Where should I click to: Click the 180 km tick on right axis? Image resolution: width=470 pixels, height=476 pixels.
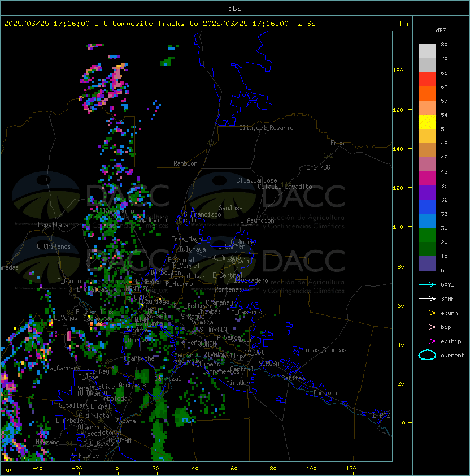398,71
